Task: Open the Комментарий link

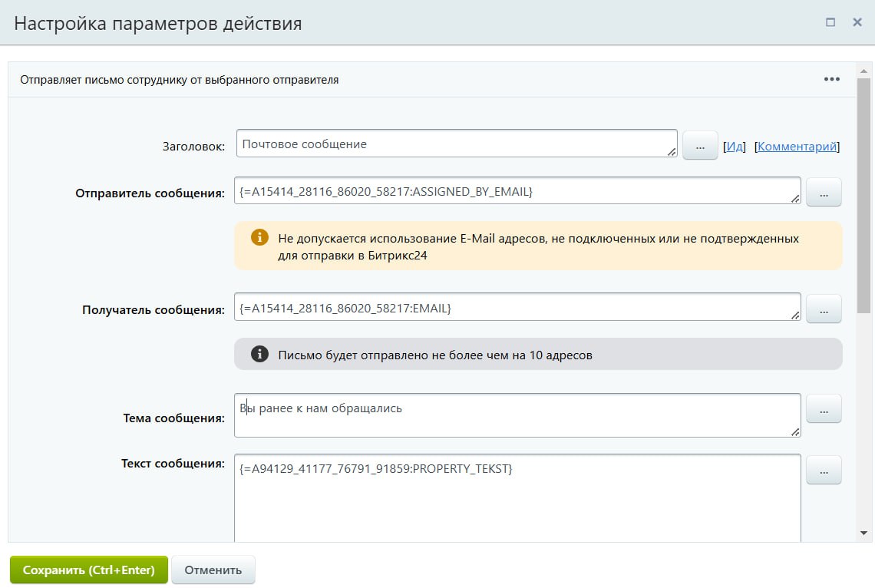Action: [x=797, y=146]
